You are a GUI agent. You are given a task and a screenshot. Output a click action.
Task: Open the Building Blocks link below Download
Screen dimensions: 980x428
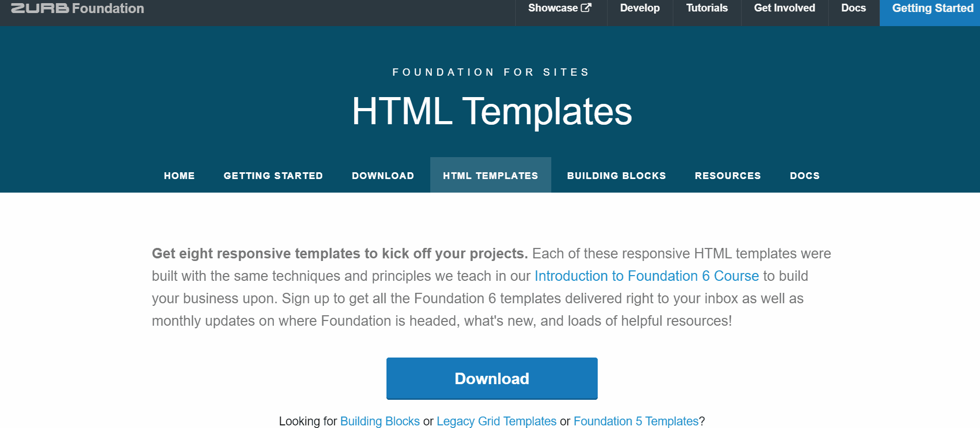coord(380,421)
